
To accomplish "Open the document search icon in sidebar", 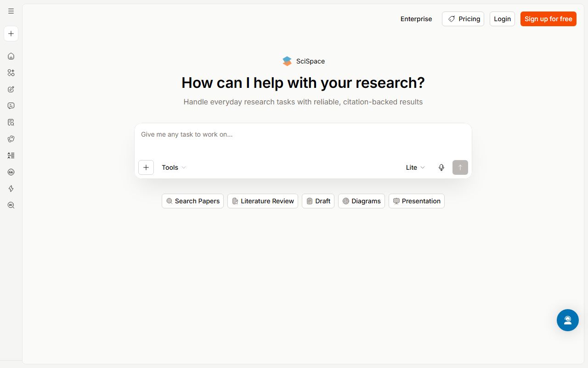I will (x=11, y=122).
